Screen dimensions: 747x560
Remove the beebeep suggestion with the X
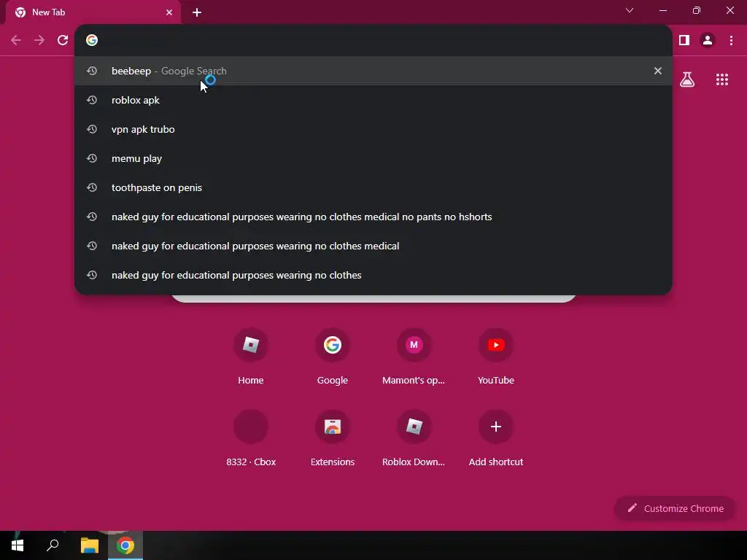pyautogui.click(x=658, y=71)
